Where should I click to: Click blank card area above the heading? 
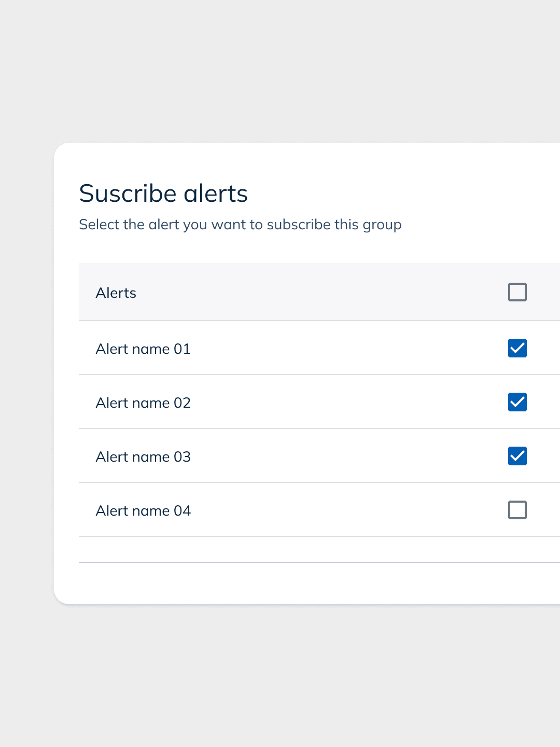[x=311, y=161]
